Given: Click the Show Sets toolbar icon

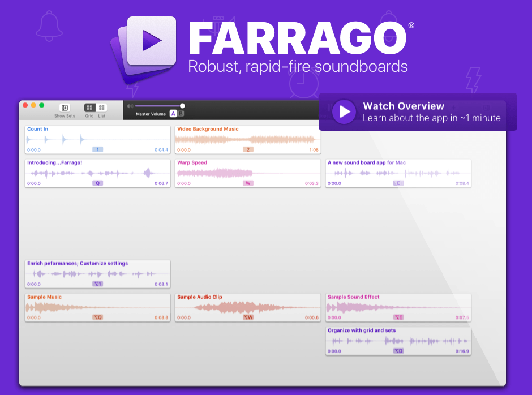Looking at the screenshot, I should 65,108.
